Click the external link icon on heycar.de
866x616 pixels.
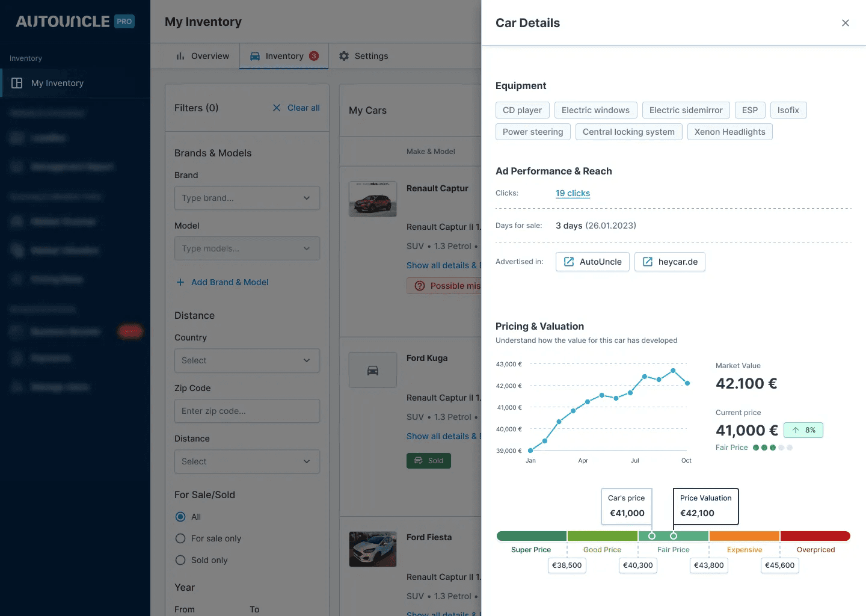(648, 262)
